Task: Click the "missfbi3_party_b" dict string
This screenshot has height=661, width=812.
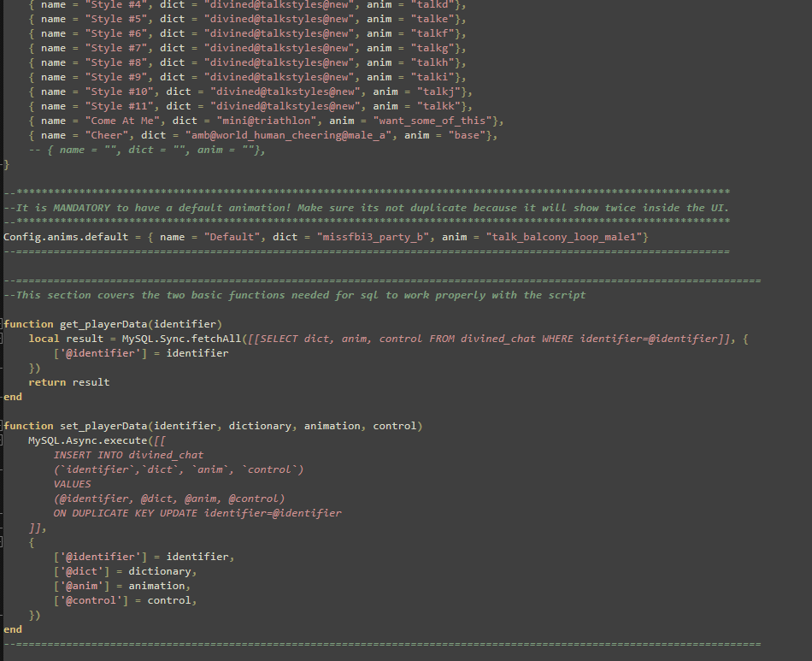Action: (x=373, y=237)
